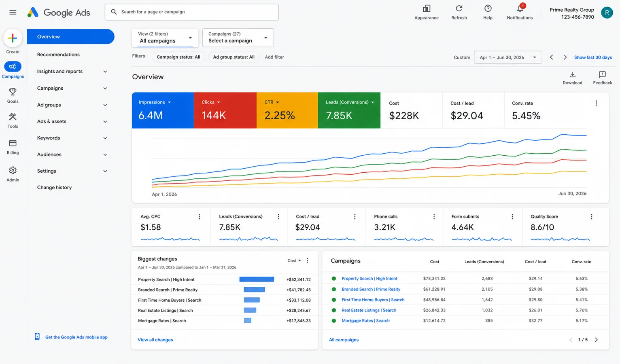Expand Insights and reports section
Viewport: 620px width, 364px height.
tap(105, 72)
